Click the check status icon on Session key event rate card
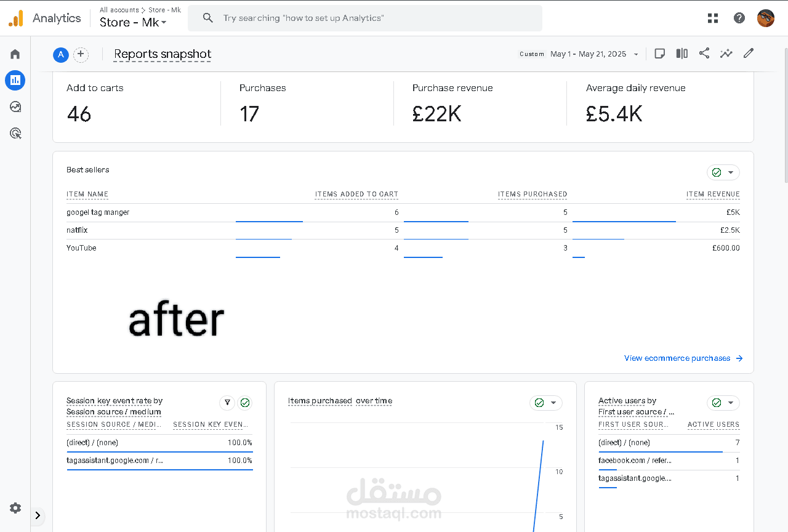 [245, 403]
